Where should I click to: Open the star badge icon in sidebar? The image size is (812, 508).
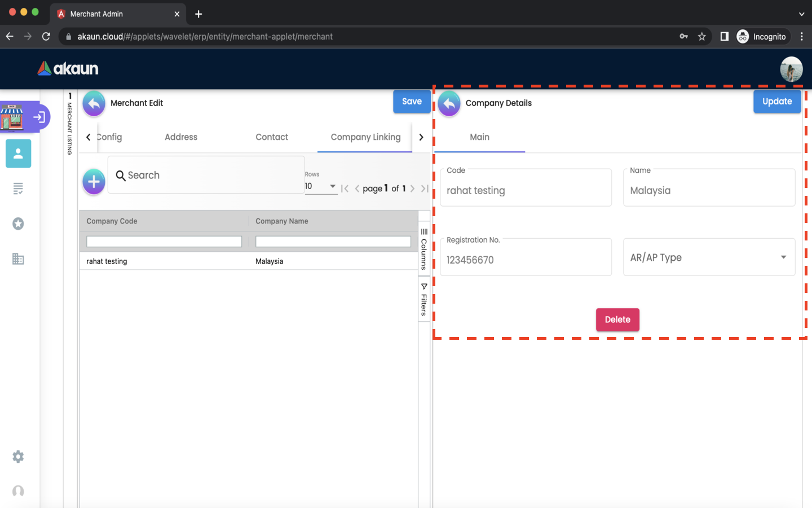point(18,224)
